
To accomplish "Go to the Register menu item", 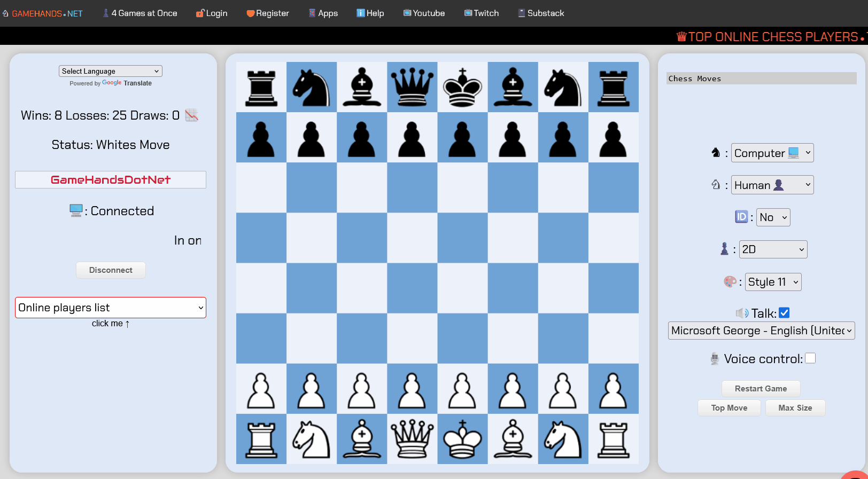I will coord(268,13).
